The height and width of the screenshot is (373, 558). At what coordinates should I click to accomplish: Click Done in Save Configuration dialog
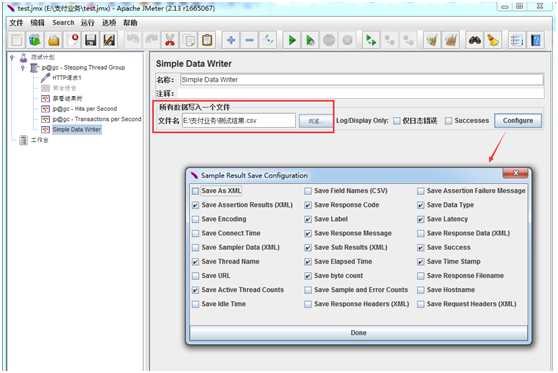[x=358, y=332]
